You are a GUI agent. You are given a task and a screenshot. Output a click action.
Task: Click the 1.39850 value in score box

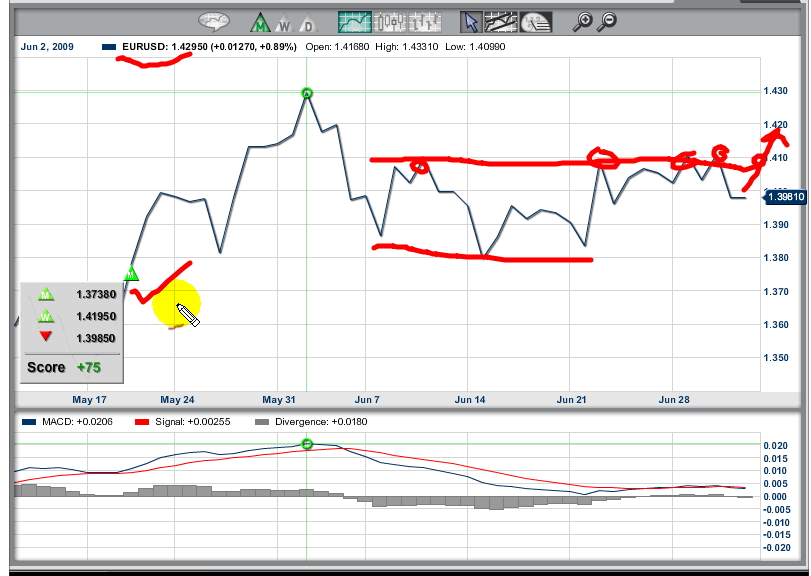pos(96,338)
